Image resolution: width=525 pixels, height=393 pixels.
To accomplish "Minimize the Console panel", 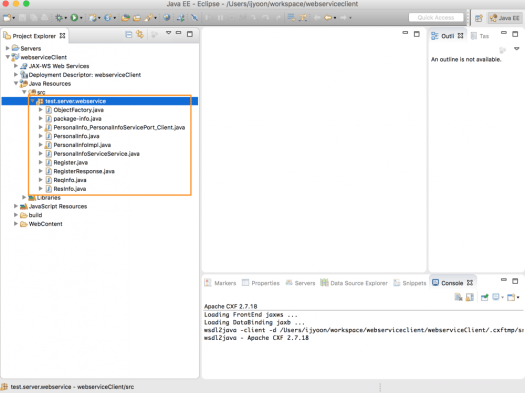I will pos(504,280).
